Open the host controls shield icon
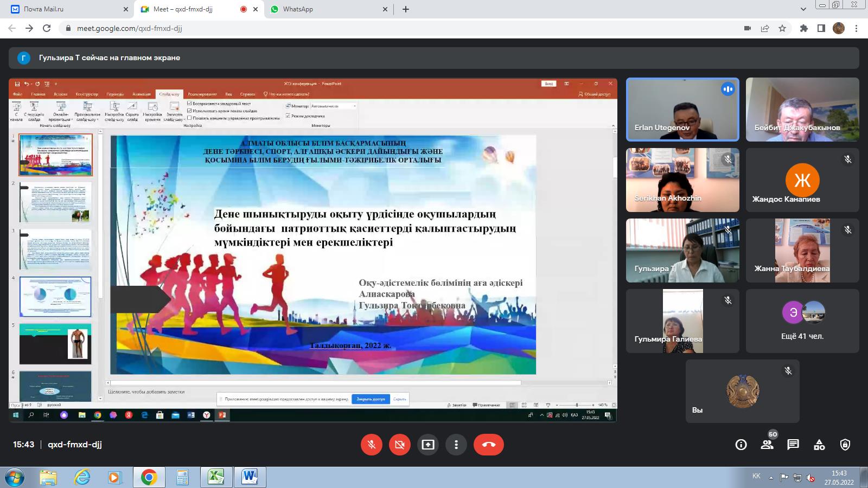The image size is (868, 488). [x=845, y=445]
